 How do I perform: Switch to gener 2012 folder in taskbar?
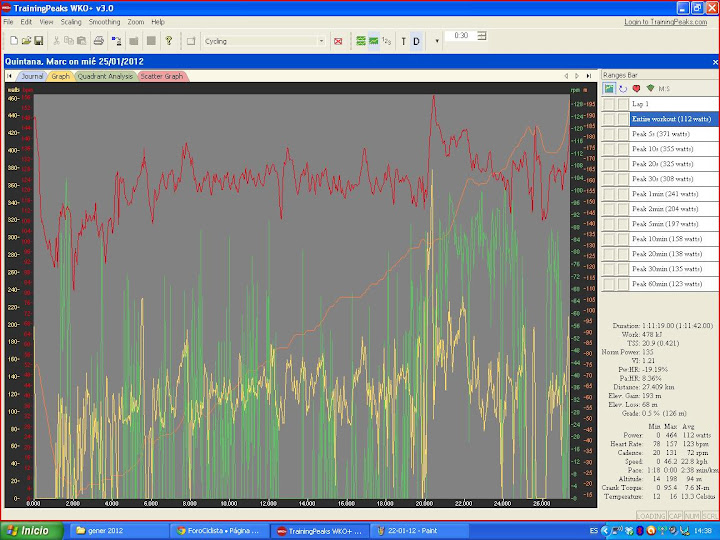coord(119,531)
